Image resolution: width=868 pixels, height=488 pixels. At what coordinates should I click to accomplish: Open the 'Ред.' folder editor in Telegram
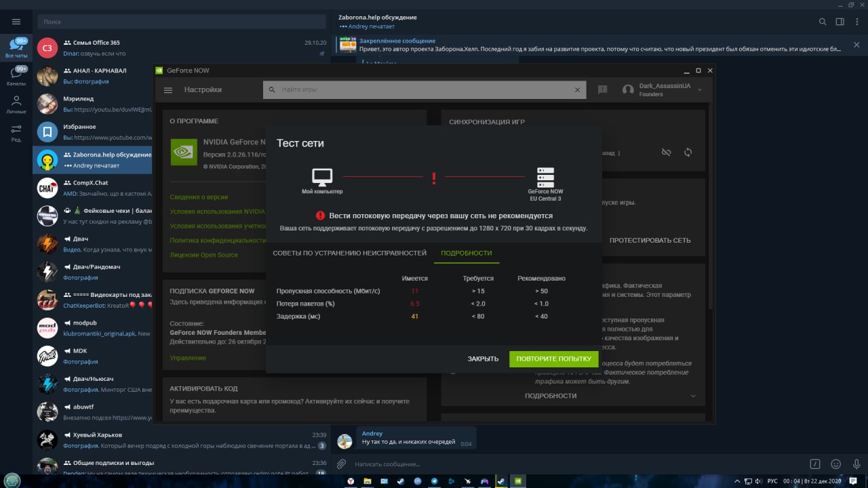[16, 133]
